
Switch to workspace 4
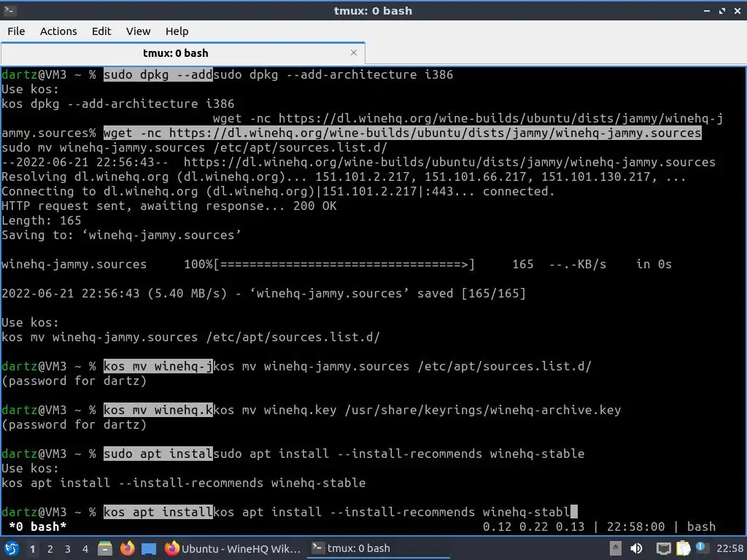click(85, 549)
